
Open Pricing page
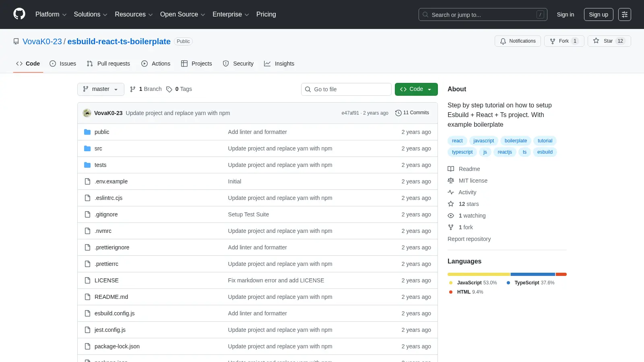[x=266, y=14]
